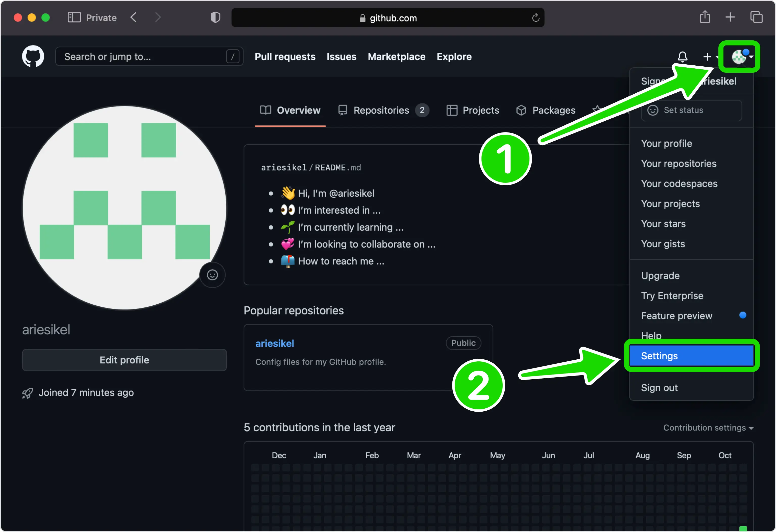Show Safari's tab overview icon
Screen dimensions: 776x532
[x=756, y=17]
